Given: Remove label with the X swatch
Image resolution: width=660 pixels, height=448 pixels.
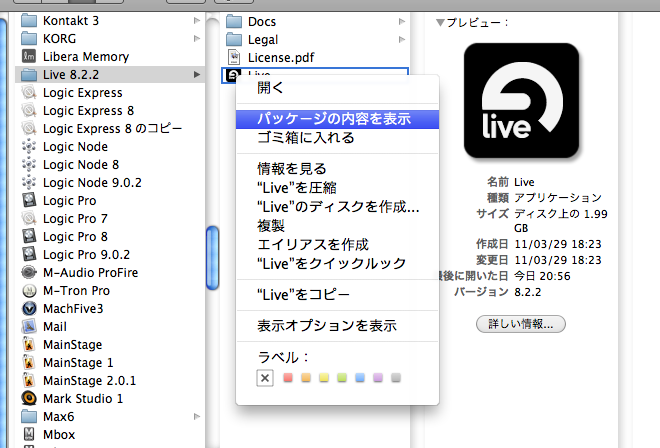Looking at the screenshot, I should click(x=265, y=378).
